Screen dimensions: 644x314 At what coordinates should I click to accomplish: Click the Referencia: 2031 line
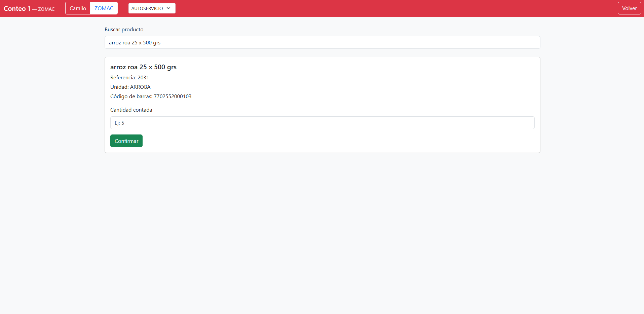pyautogui.click(x=129, y=78)
